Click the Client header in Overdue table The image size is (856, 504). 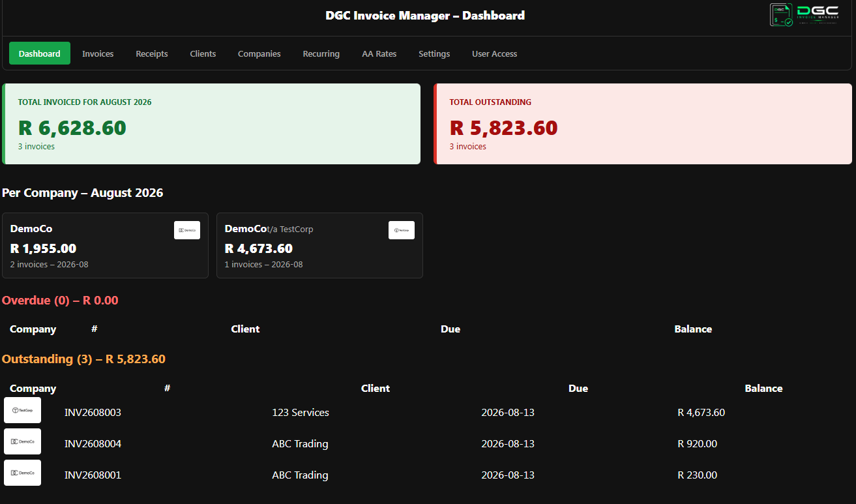(x=245, y=329)
